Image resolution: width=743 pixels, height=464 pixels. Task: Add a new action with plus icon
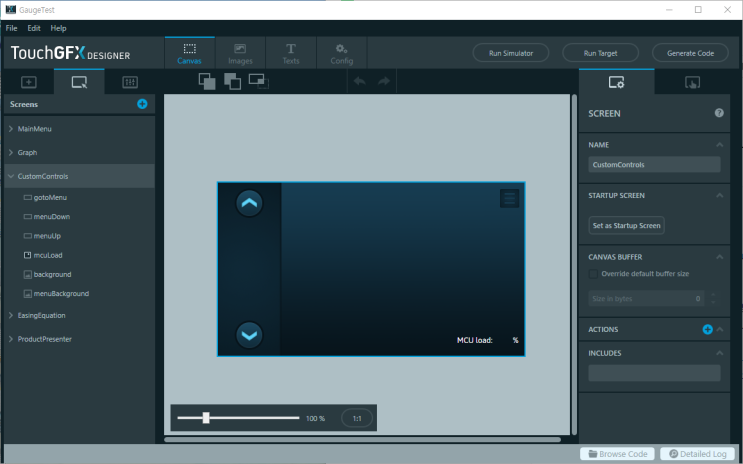(707, 329)
